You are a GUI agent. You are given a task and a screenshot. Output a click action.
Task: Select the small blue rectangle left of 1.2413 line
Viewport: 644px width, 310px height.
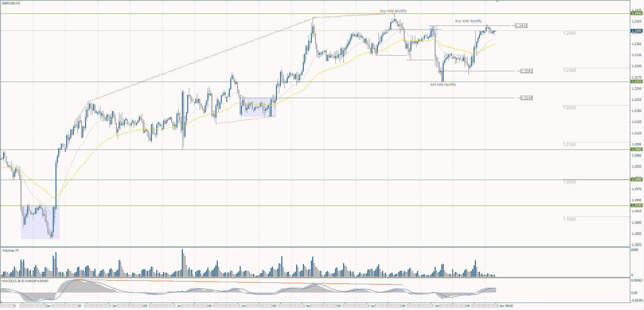[433, 31]
